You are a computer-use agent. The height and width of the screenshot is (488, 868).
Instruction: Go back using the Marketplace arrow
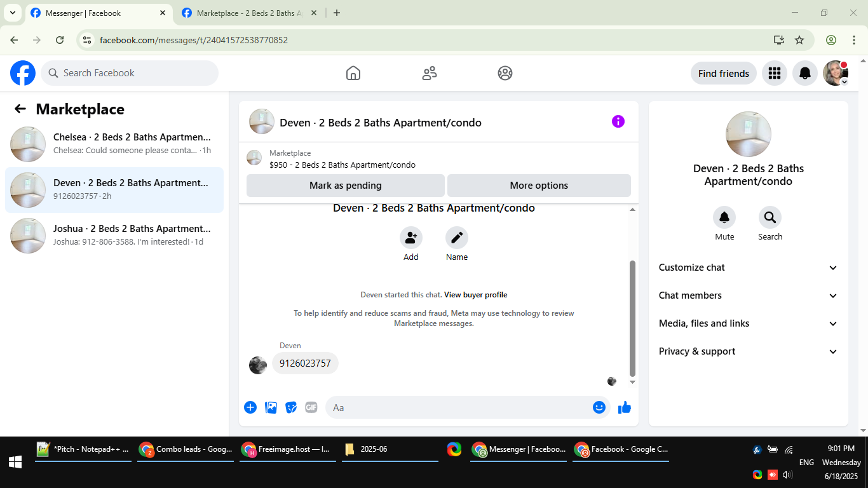[x=20, y=109]
